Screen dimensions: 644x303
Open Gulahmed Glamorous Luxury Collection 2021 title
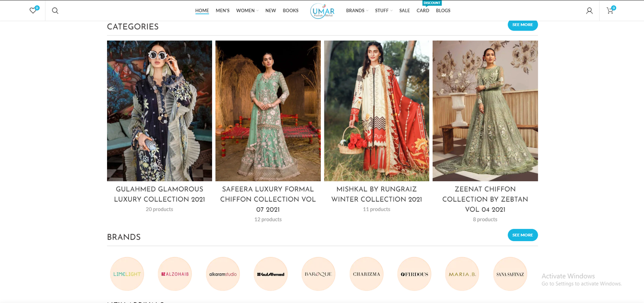pos(159,194)
